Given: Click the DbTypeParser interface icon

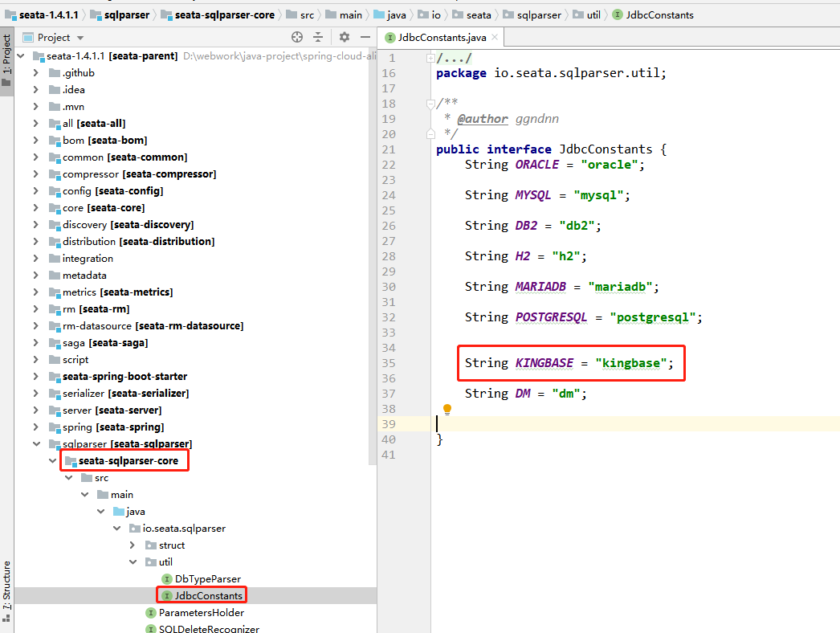Looking at the screenshot, I should [x=166, y=579].
